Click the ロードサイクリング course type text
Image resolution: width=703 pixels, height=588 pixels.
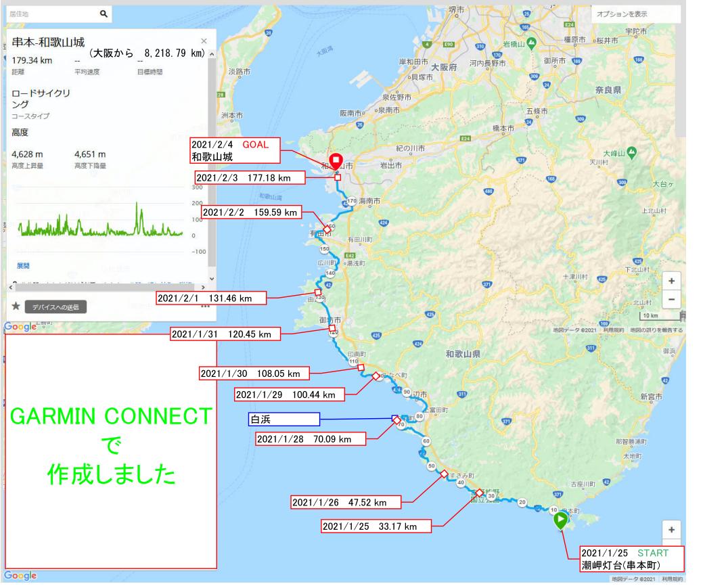pos(41,99)
